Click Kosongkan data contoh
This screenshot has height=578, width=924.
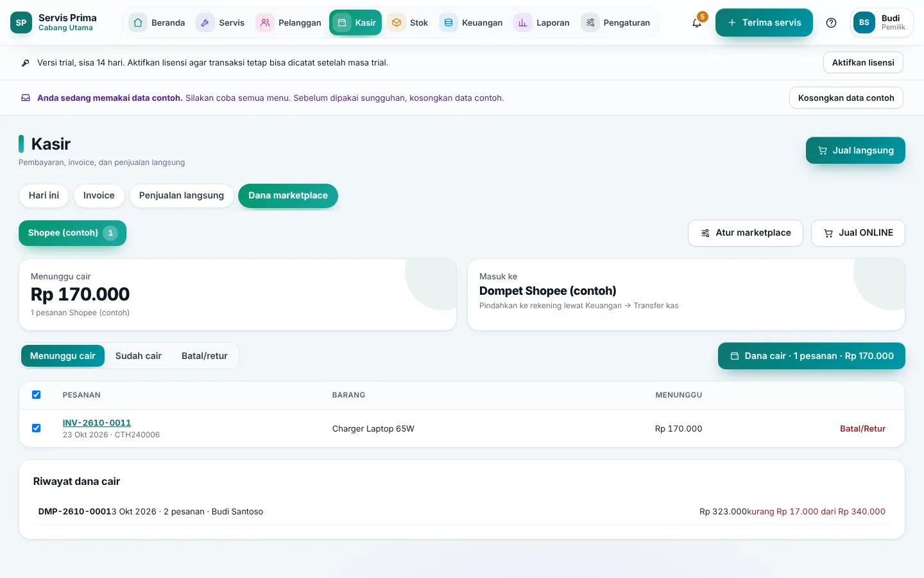[846, 98]
